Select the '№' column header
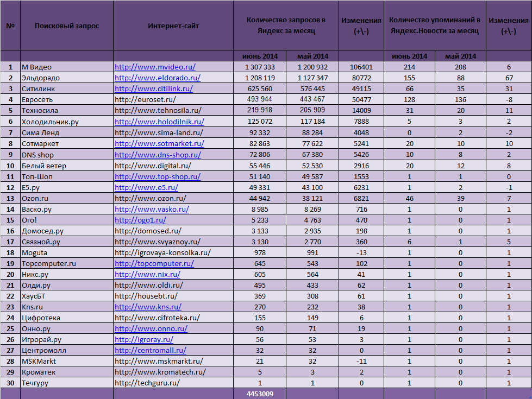 pos(10,26)
